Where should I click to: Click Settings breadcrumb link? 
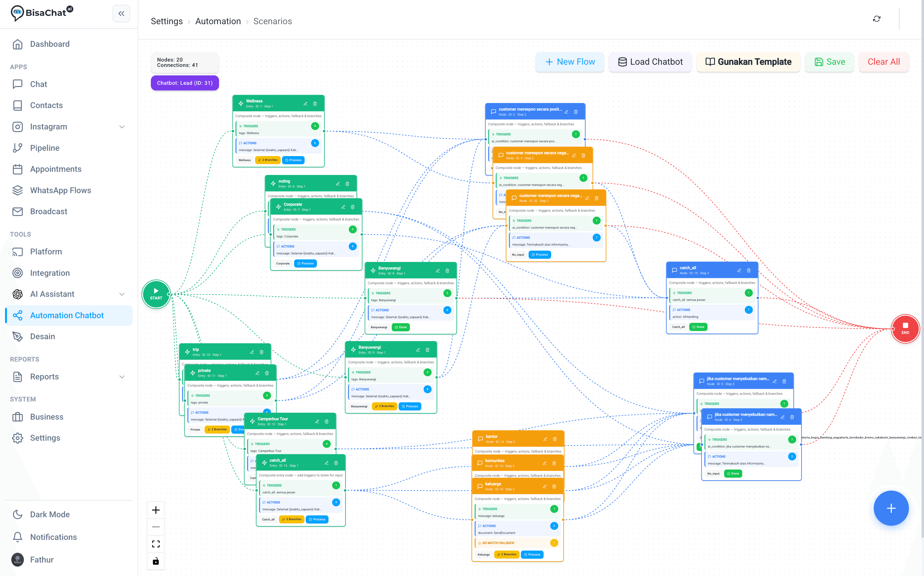tap(167, 21)
